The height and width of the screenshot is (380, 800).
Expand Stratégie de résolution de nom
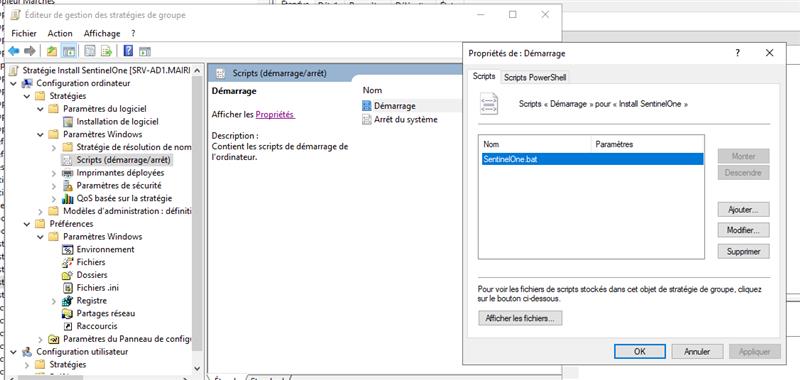pos(54,147)
